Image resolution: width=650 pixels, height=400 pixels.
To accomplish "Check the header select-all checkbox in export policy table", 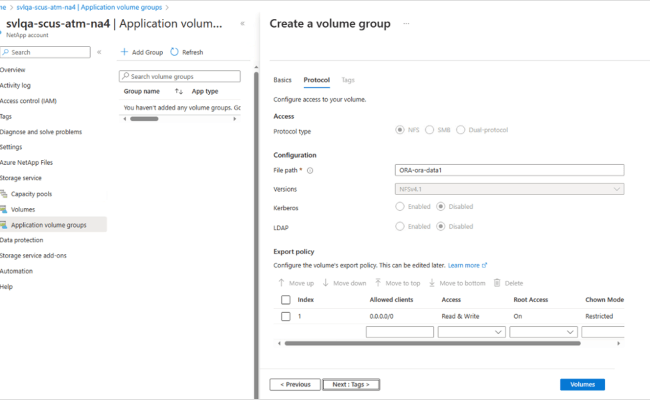I will (286, 300).
